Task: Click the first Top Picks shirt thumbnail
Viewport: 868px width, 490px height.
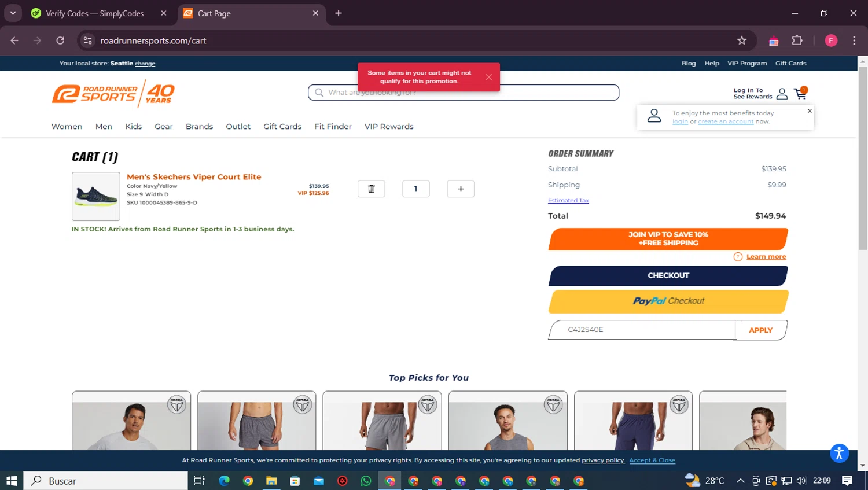Action: (131, 421)
